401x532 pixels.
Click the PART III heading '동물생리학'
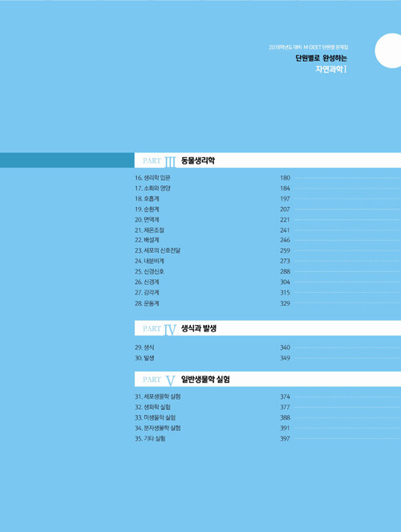pyautogui.click(x=198, y=160)
